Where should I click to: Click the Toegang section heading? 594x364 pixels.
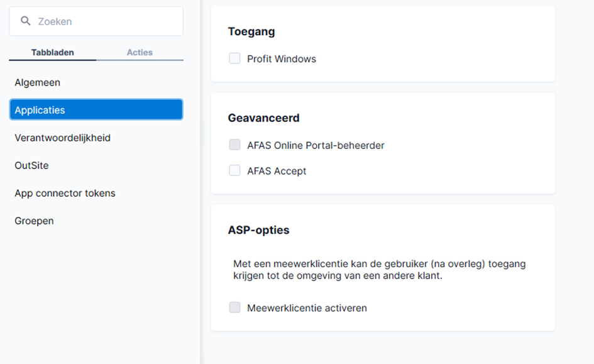(251, 32)
